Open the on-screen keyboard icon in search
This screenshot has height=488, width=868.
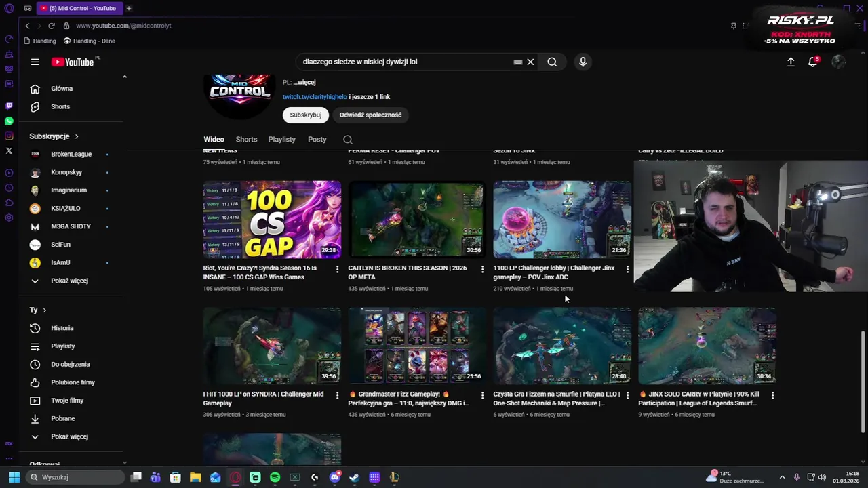click(x=518, y=62)
